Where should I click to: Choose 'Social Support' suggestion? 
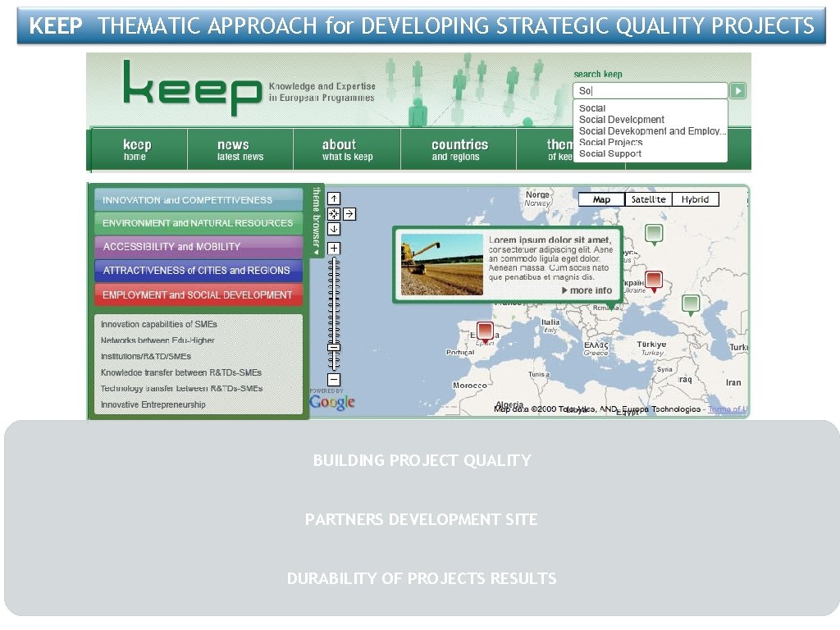pos(610,153)
